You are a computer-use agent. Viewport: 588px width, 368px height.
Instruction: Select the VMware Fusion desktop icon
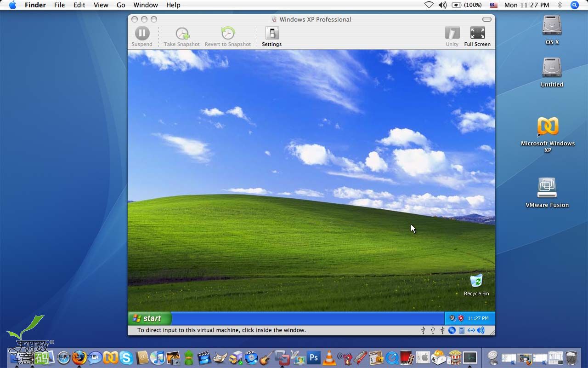click(x=547, y=192)
